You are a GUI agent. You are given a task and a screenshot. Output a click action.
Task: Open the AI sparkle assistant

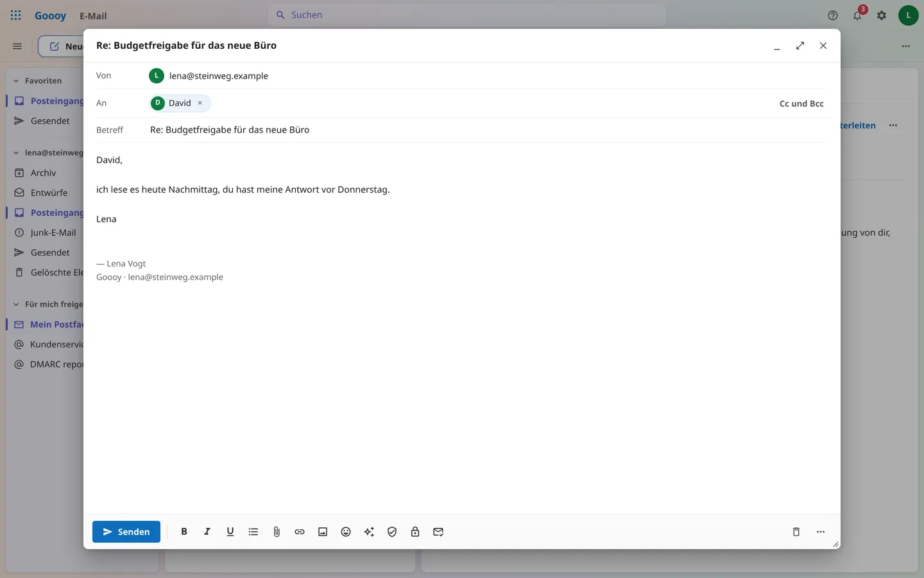[369, 532]
